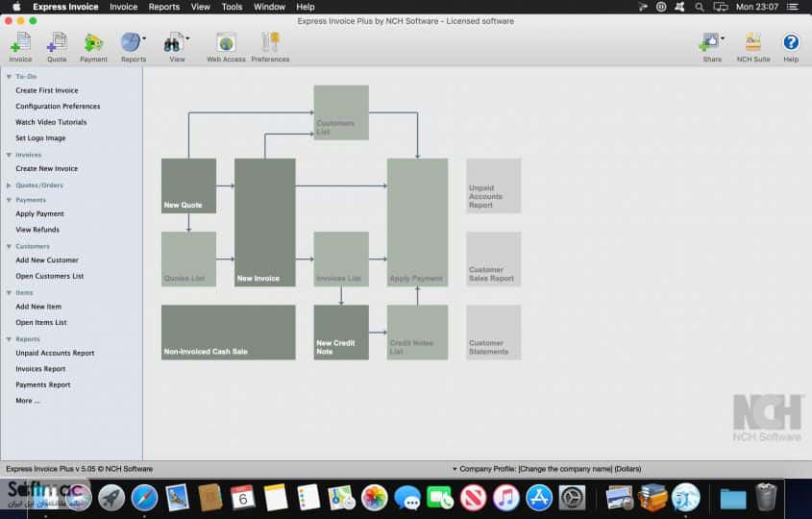
Task: Open Web Access from toolbar
Action: coord(227,47)
